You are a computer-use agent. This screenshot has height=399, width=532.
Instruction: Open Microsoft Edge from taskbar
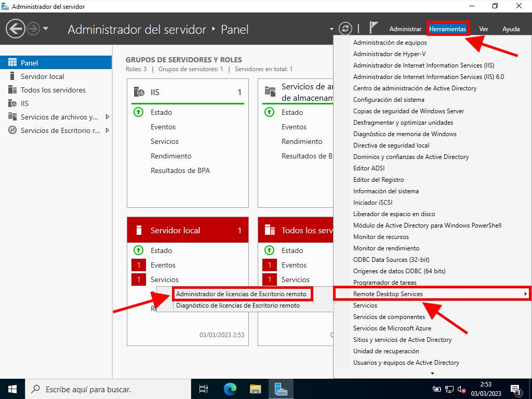coord(230,389)
